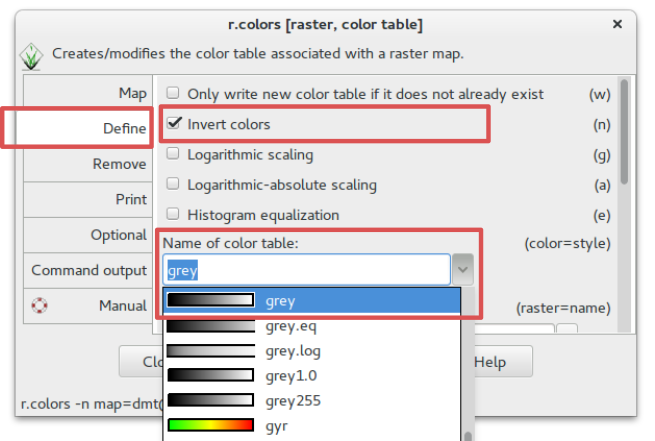Image resolution: width=655 pixels, height=441 pixels.
Task: Select the grey color table option
Action: coord(312,300)
